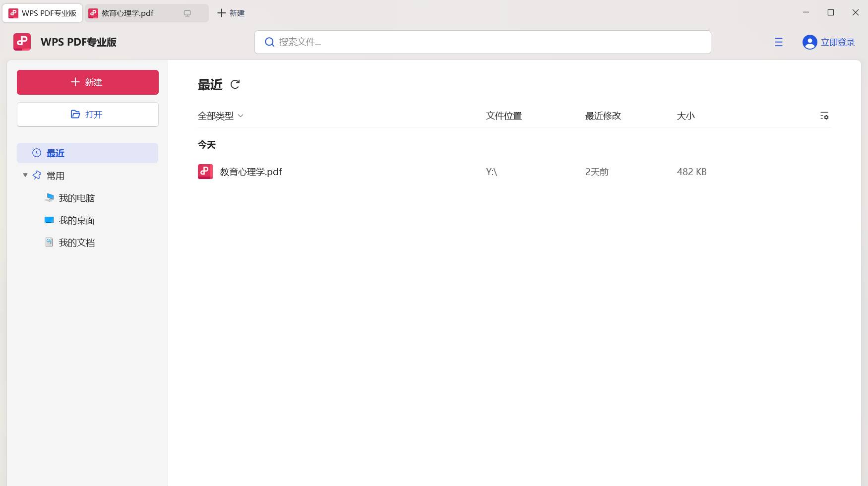Click the 2天前 modified cell

[x=597, y=172]
